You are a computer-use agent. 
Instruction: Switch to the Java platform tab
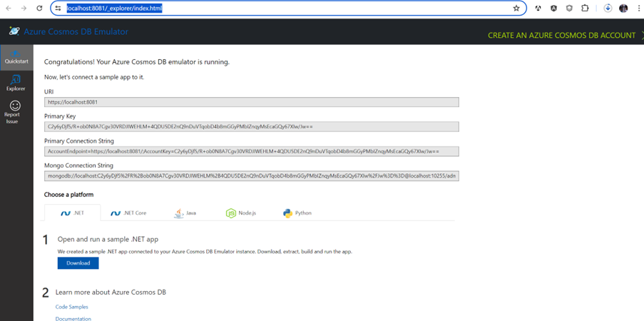(x=185, y=213)
